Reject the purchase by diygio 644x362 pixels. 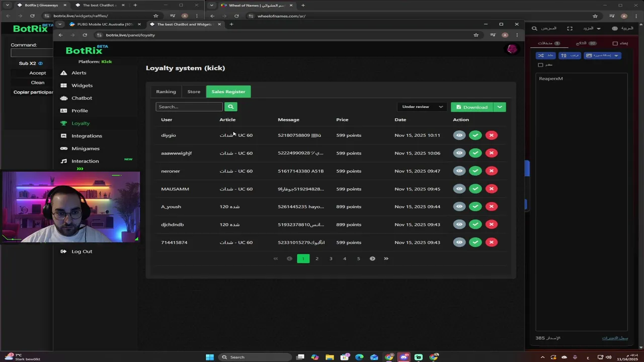tap(492, 135)
